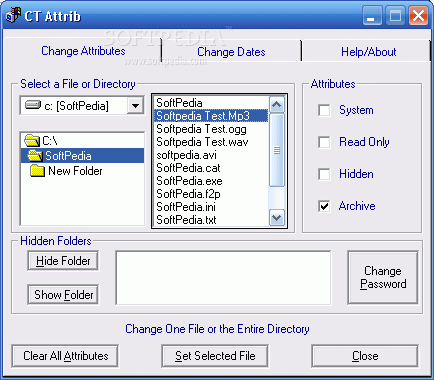Select SoftPedia.f2p in file list
The width and height of the screenshot is (434, 380).
(211, 194)
